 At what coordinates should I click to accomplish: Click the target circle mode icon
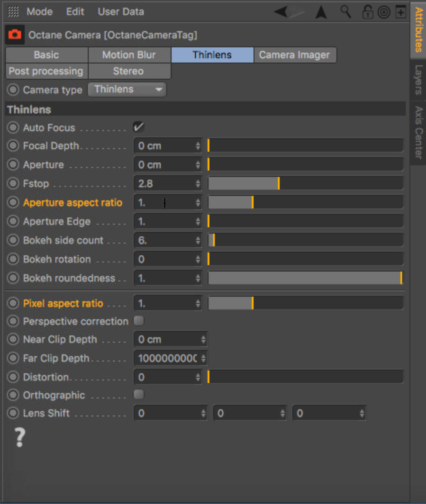click(x=384, y=12)
